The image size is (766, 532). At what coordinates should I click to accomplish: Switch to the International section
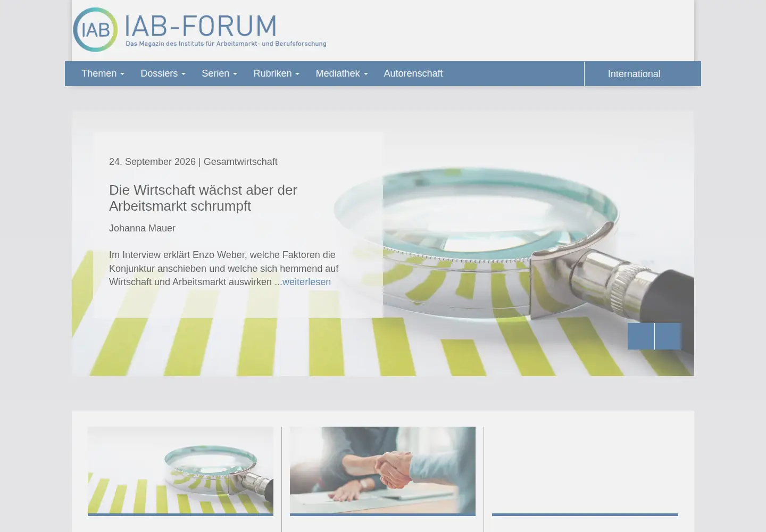pyautogui.click(x=634, y=74)
